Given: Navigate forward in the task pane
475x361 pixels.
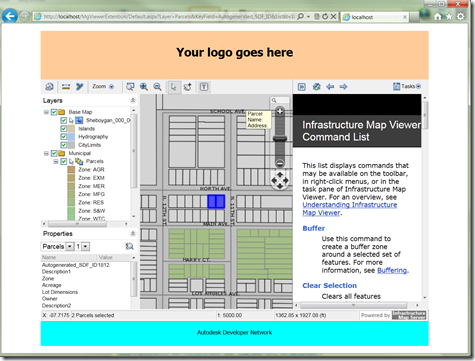Looking at the screenshot, I should (x=343, y=87).
